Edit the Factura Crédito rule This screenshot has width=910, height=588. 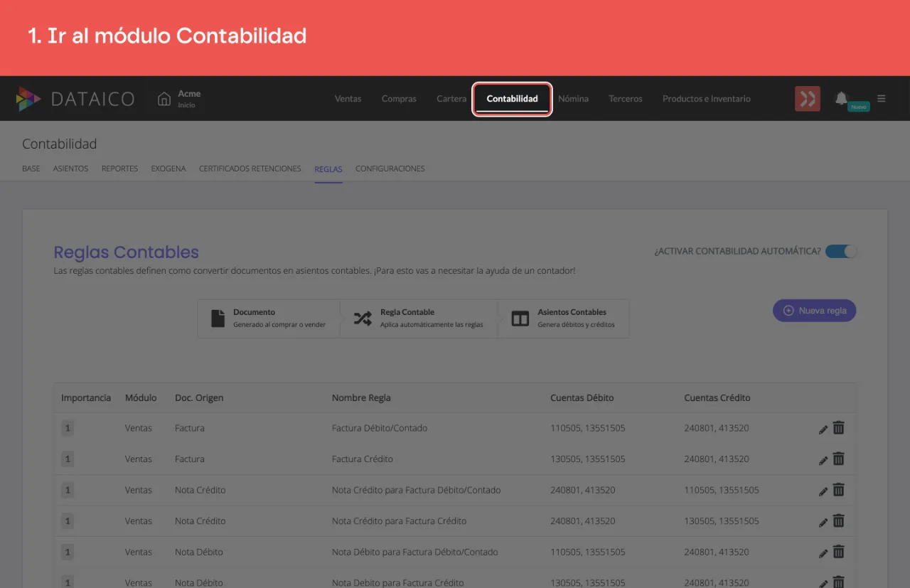click(x=823, y=460)
